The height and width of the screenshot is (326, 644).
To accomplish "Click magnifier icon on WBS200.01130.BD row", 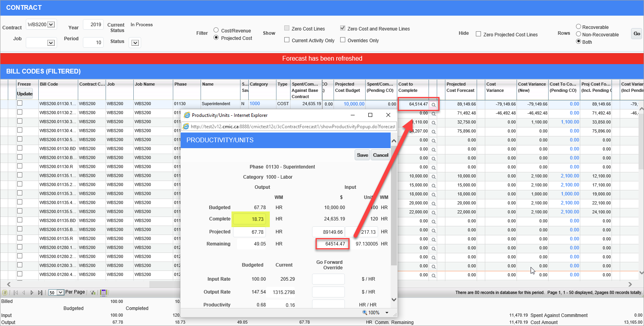I will (x=433, y=149).
